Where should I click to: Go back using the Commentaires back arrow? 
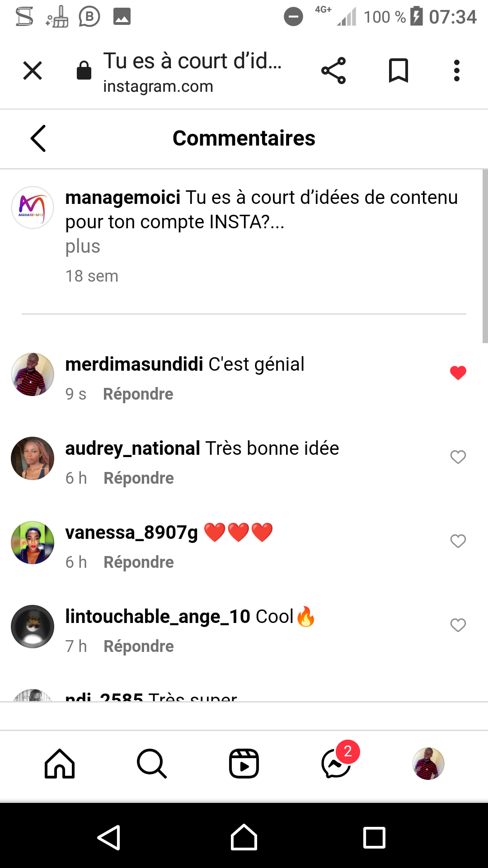pos(38,138)
